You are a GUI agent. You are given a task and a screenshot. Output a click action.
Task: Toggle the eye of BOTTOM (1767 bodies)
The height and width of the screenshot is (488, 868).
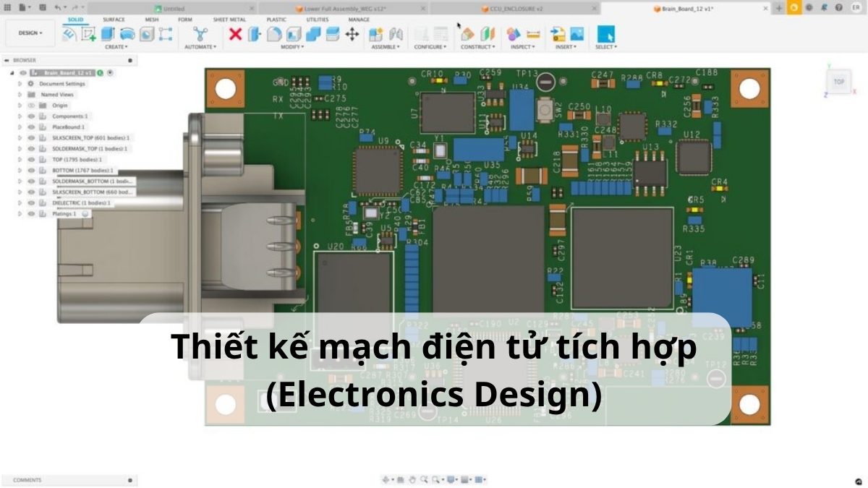pos(31,171)
